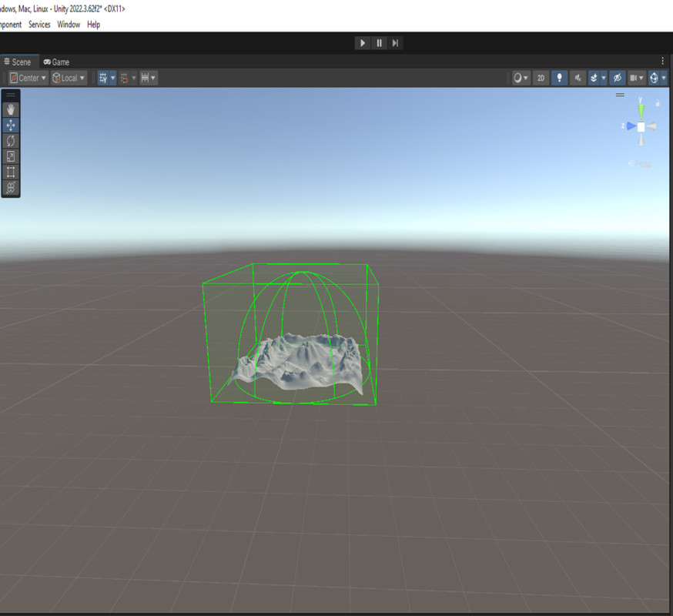
Task: Select the Hand (View) tool
Action: coord(11,109)
